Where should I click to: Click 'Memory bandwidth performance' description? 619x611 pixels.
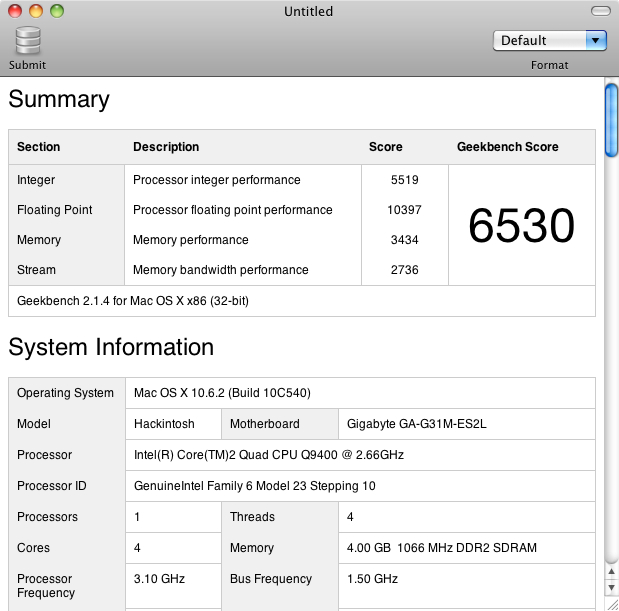click(221, 270)
